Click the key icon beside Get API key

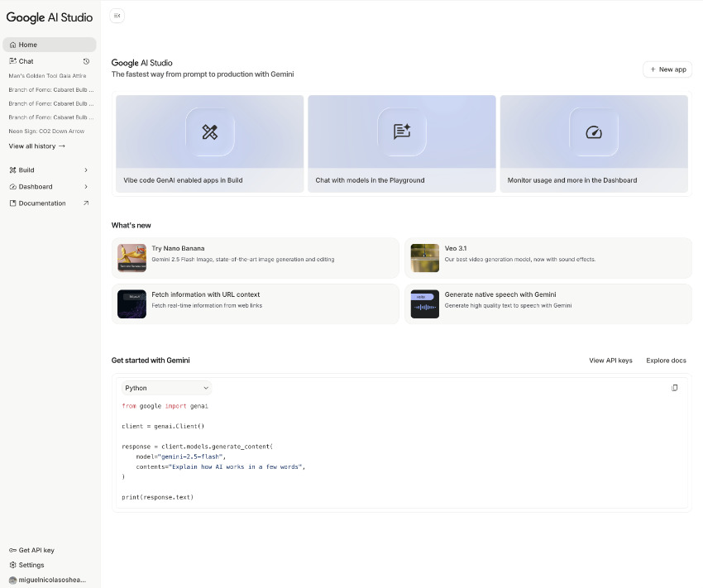[12, 550]
